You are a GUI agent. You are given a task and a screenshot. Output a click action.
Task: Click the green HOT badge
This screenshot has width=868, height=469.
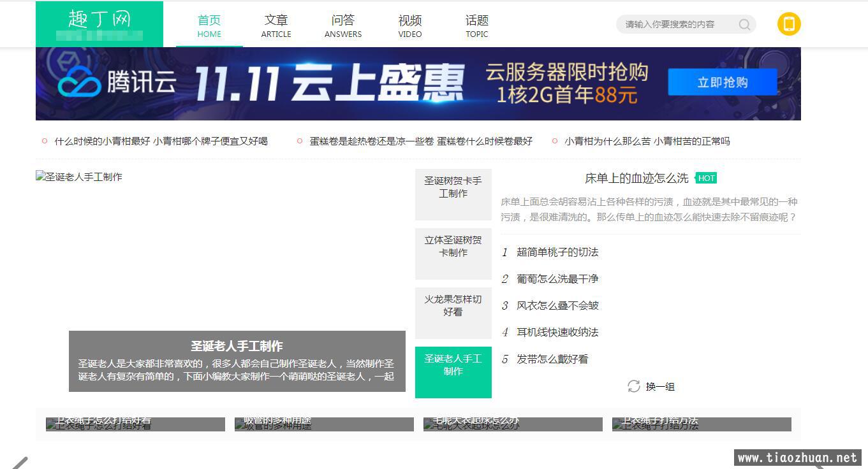point(706,178)
